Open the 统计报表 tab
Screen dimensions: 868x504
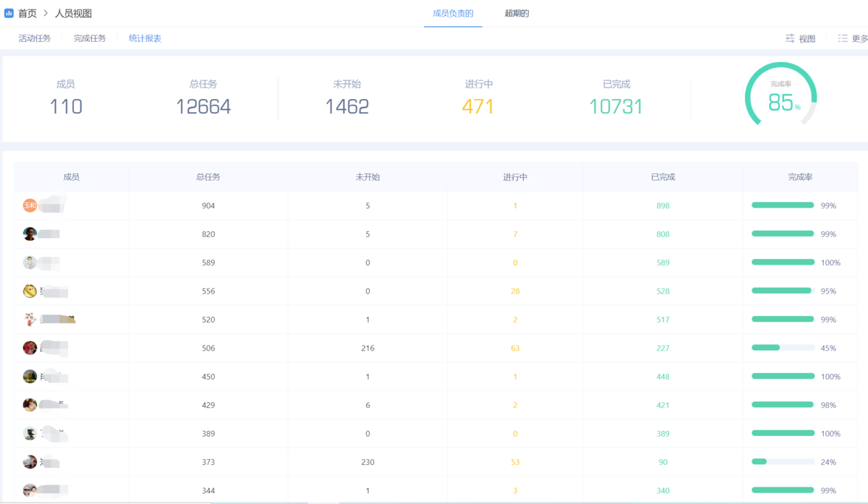pos(145,38)
